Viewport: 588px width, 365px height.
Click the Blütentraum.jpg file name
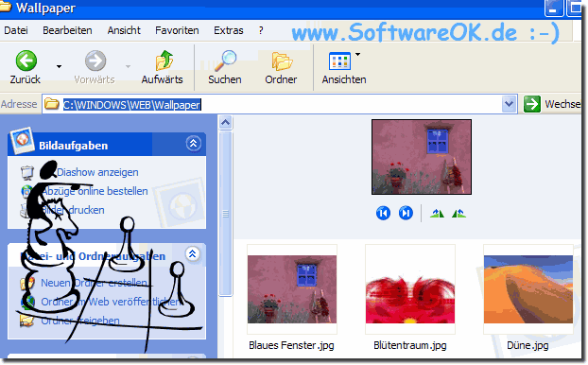coord(410,345)
